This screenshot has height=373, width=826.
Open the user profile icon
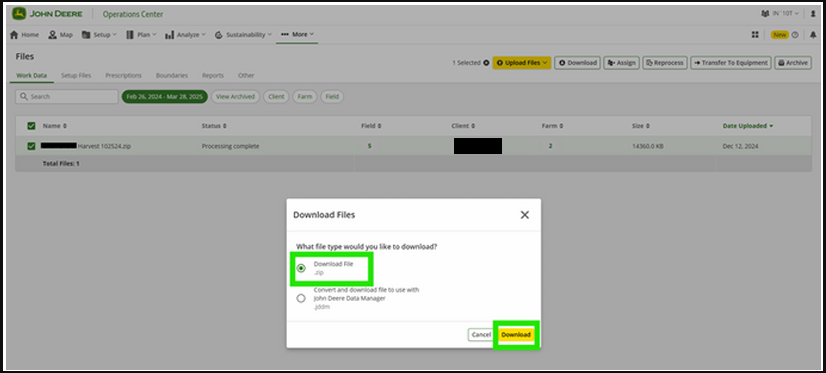click(x=813, y=14)
